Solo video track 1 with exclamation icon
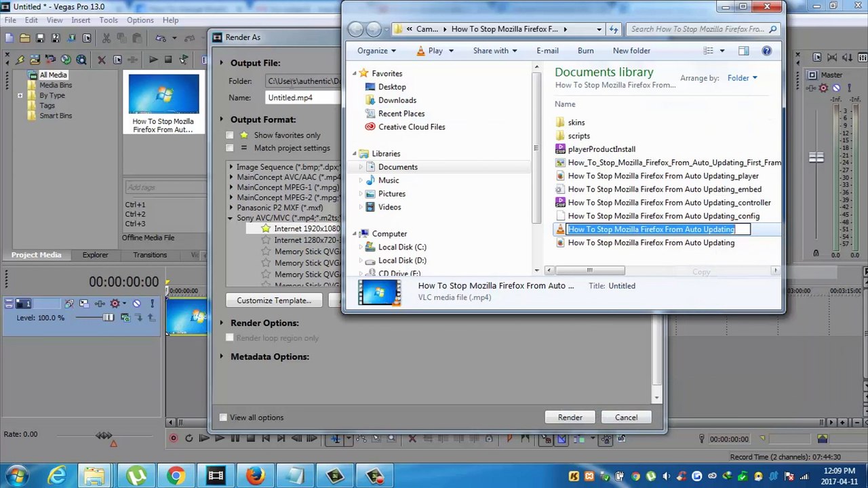The width and height of the screenshot is (868, 488). 153,303
